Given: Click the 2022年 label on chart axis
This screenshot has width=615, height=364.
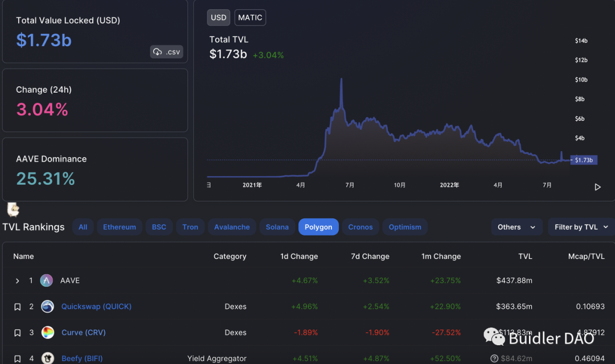Looking at the screenshot, I should (x=449, y=185).
